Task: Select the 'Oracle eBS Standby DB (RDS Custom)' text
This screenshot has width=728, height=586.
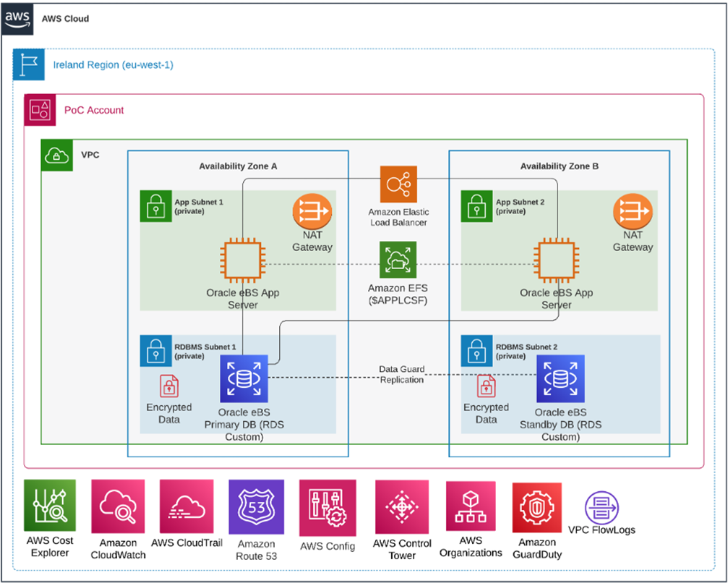Action: coord(560,425)
